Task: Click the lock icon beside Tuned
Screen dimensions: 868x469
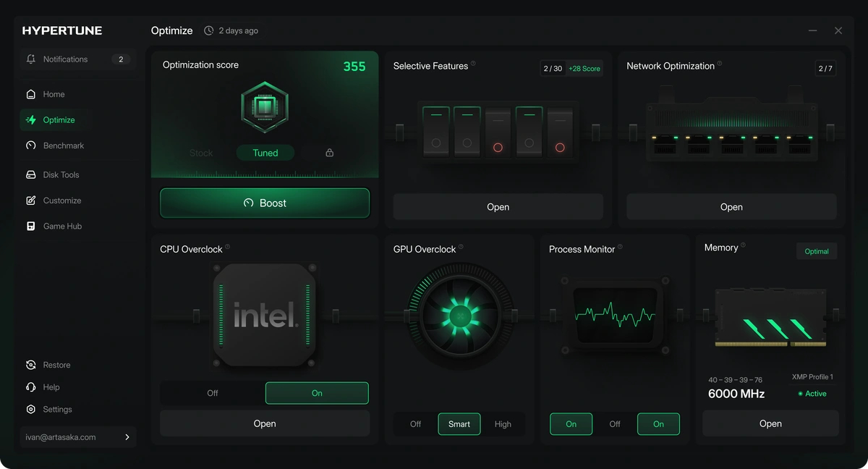Action: [330, 153]
